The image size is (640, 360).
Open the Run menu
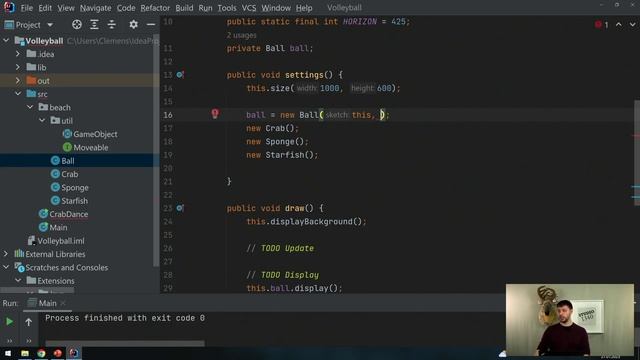[205, 8]
